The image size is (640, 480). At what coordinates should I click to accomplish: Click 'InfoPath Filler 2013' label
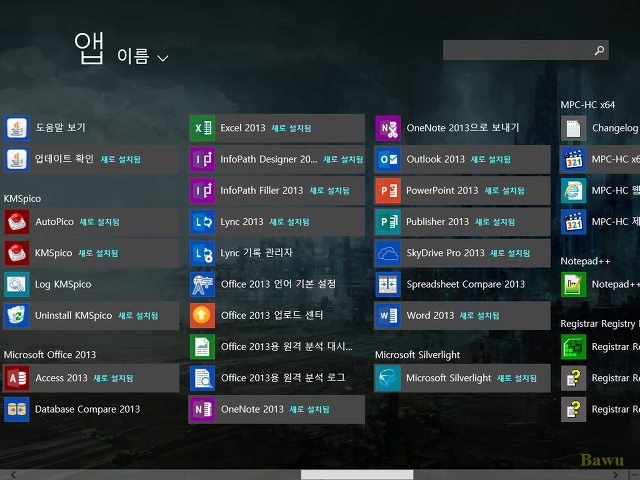tap(262, 191)
